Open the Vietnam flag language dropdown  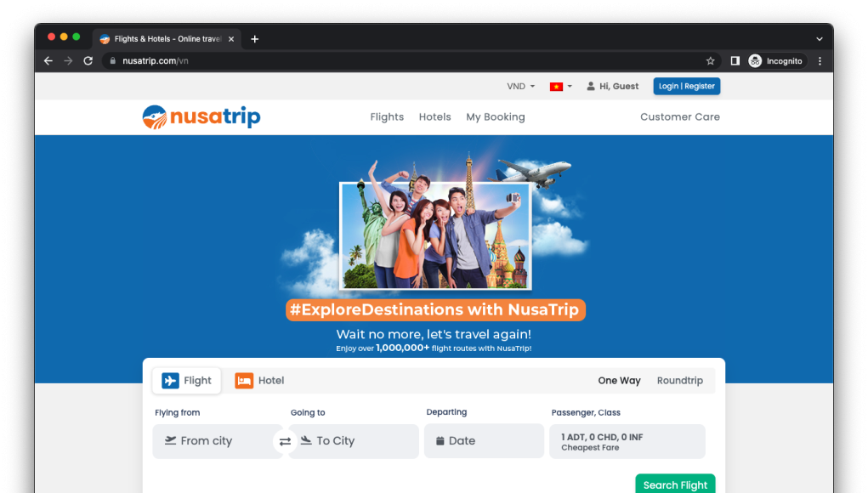(561, 87)
